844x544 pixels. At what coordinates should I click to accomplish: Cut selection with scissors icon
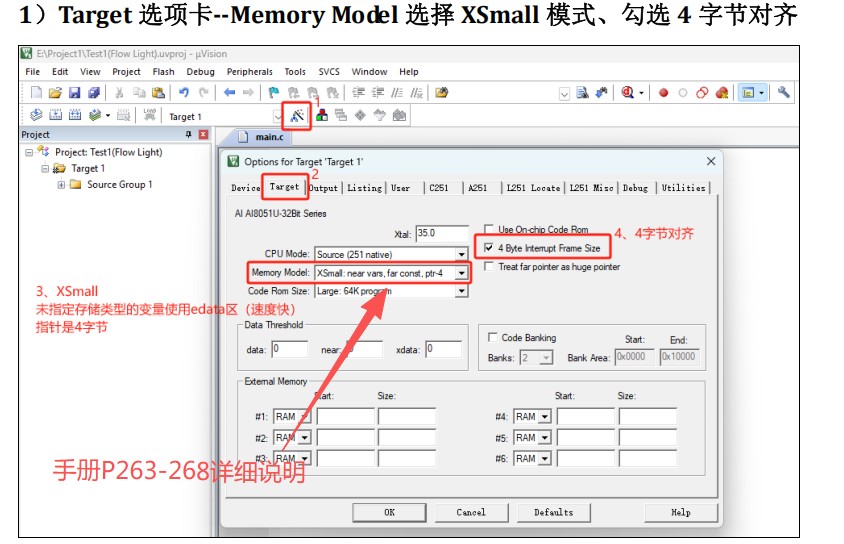pyautogui.click(x=119, y=93)
